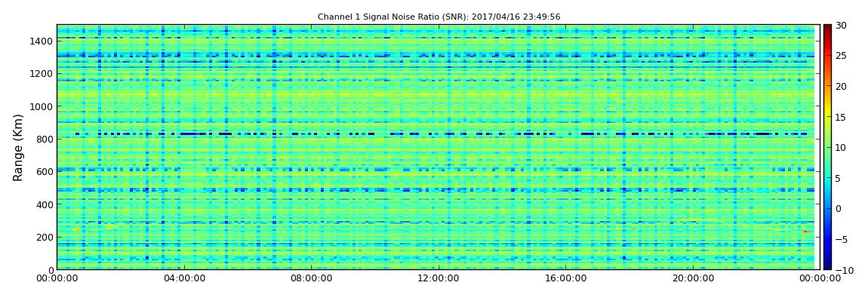Click the 800 range tick label
The width and height of the screenshot is (868, 307).
[x=44, y=139]
